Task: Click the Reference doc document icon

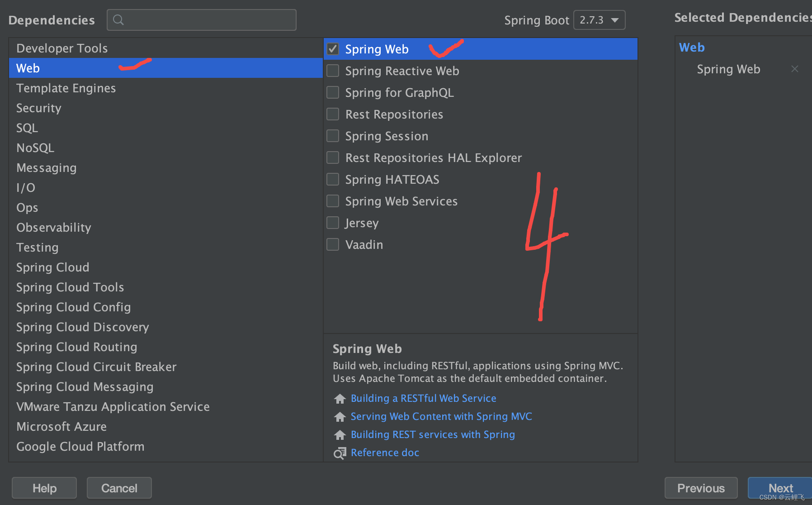Action: (340, 453)
